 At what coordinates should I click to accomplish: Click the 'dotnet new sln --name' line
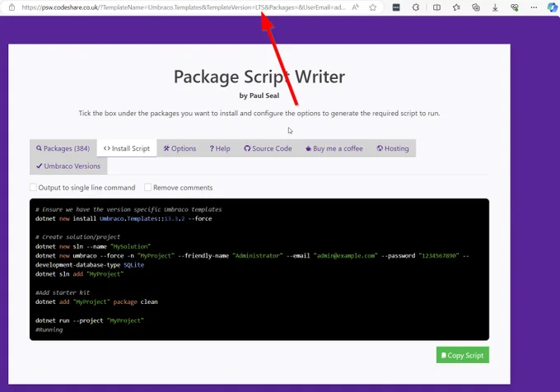[93, 246]
